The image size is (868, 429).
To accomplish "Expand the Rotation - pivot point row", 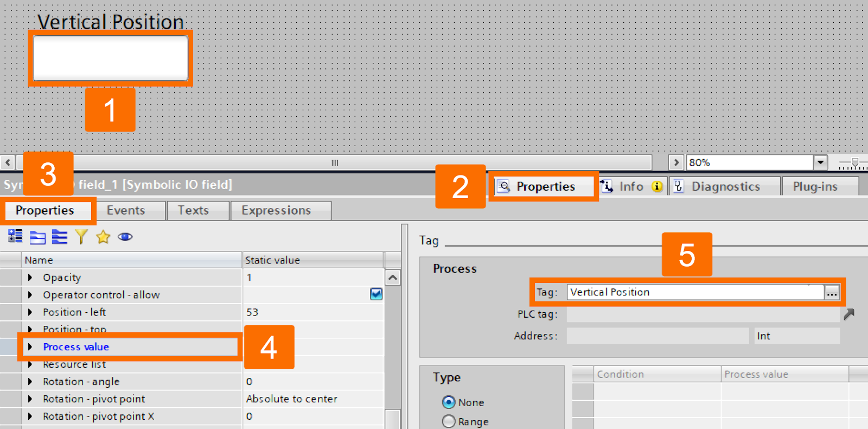I will coord(30,399).
